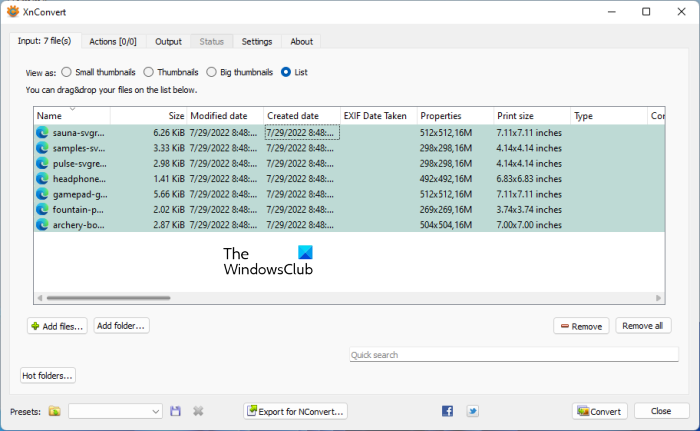Click the Edge icon beside archery-bo file
The height and width of the screenshot is (431, 700).
[x=42, y=225]
